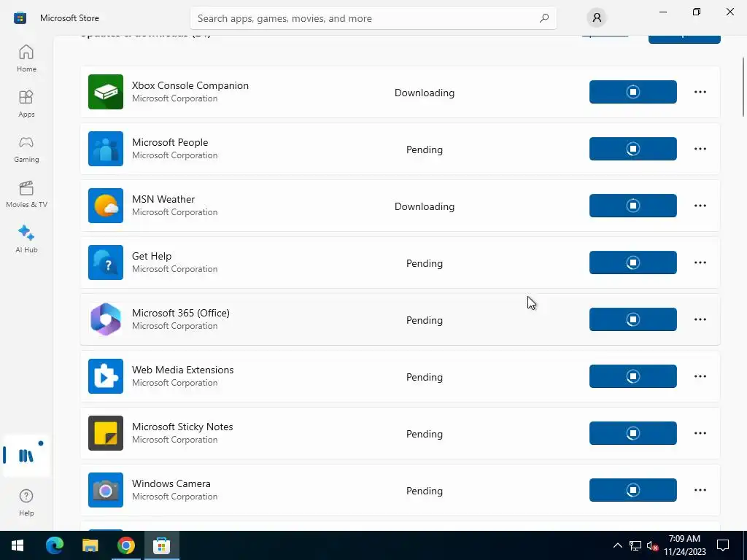Image resolution: width=747 pixels, height=560 pixels.
Task: Click Microsoft Store taskbar icon
Action: pos(161,545)
